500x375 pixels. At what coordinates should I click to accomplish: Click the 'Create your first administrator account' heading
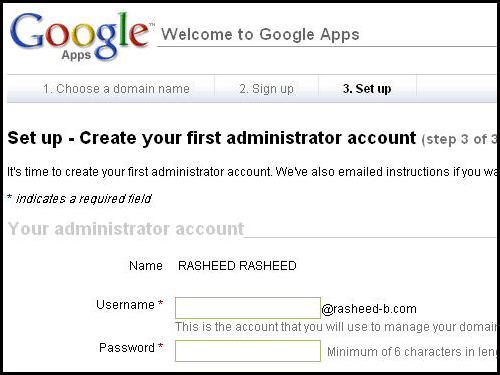coord(248,138)
